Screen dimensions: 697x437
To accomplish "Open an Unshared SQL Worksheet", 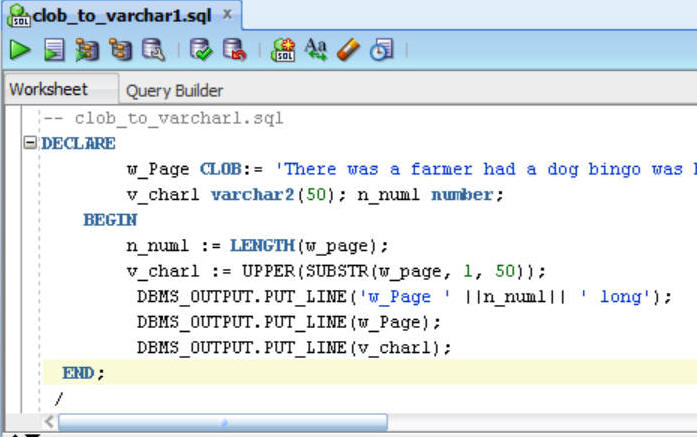I will 283,50.
